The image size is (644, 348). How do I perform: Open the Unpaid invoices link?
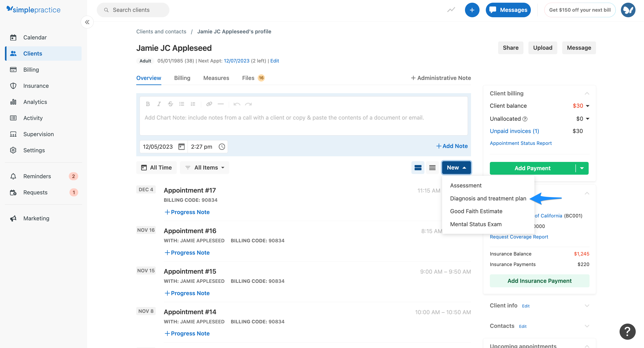[x=514, y=131]
